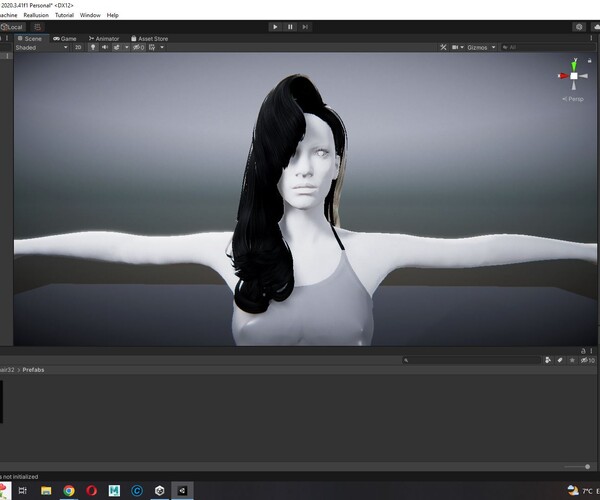Pause the game with the Pause button
Screen dimensions: 600x500
tap(290, 27)
